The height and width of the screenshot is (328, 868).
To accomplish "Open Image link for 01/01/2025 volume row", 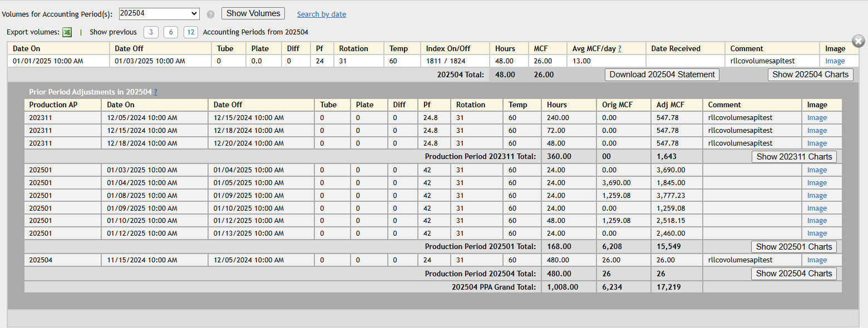I will (835, 61).
